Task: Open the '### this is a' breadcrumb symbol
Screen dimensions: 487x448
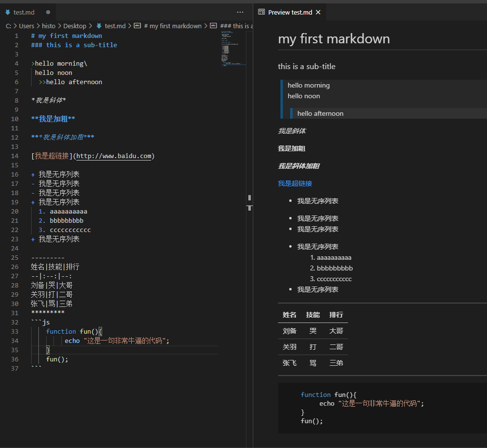Action: click(x=236, y=26)
